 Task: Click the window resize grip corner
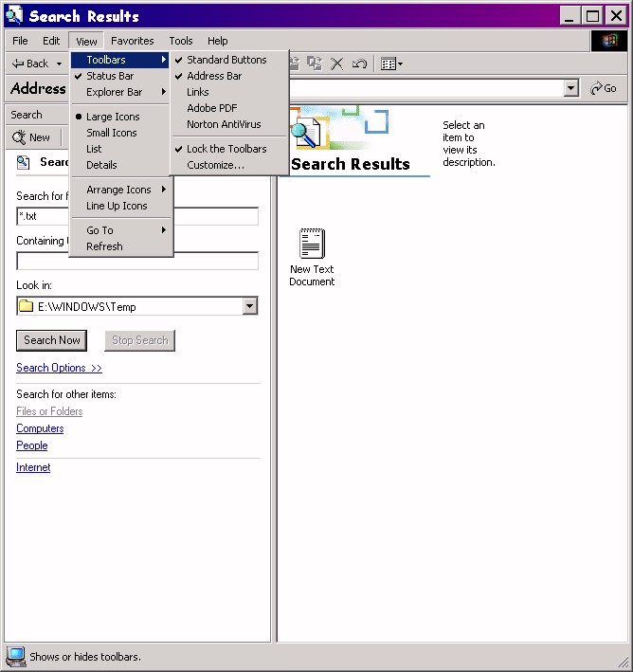tap(623, 662)
